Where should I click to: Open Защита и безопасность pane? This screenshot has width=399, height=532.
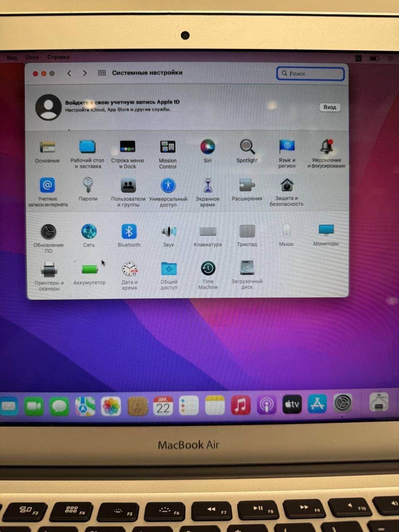(287, 185)
